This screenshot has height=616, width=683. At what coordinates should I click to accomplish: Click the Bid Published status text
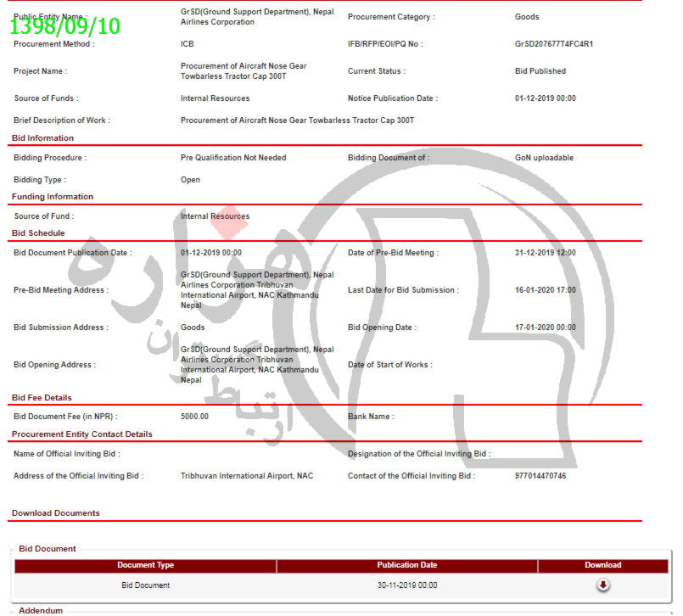pos(540,71)
